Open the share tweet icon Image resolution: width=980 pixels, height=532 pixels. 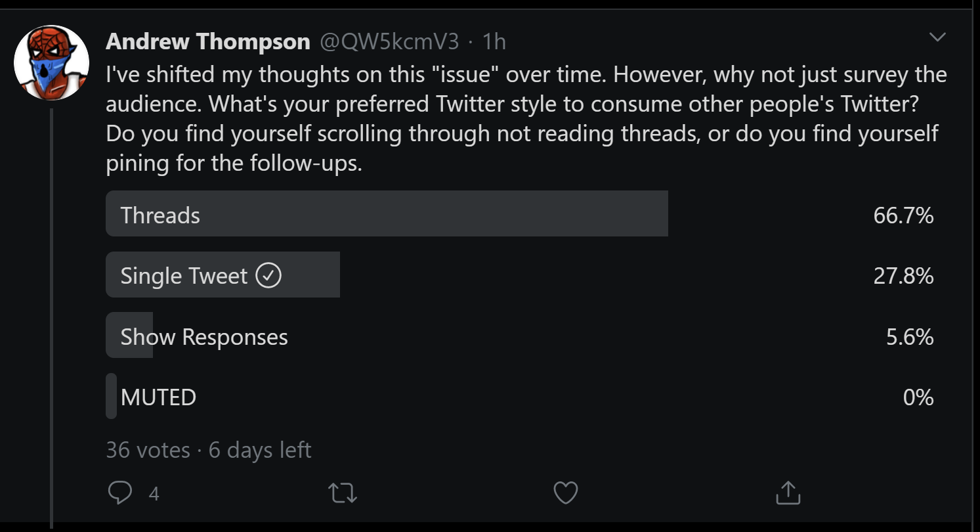(788, 493)
